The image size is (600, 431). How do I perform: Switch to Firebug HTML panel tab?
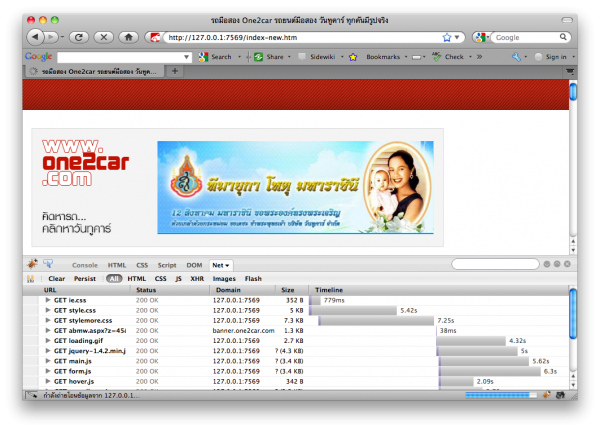tap(117, 265)
